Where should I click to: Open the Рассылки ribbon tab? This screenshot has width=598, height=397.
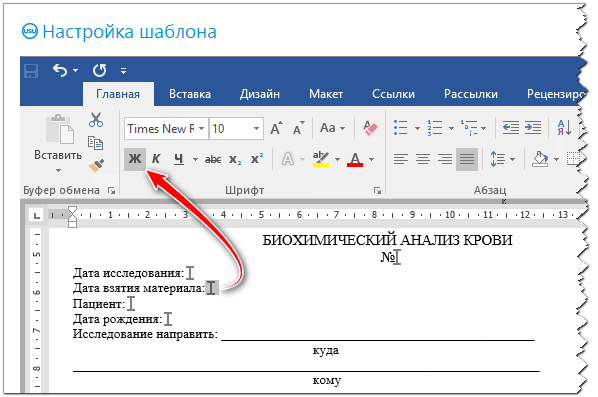click(471, 94)
